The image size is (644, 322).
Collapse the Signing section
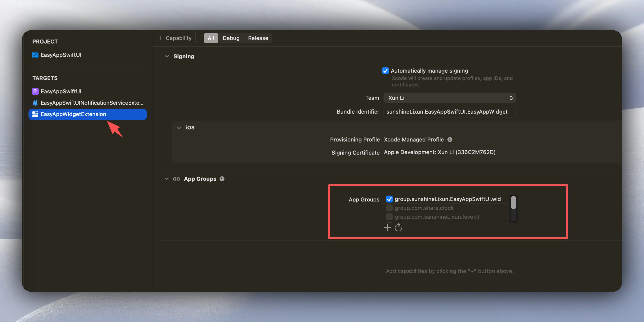[x=167, y=56]
